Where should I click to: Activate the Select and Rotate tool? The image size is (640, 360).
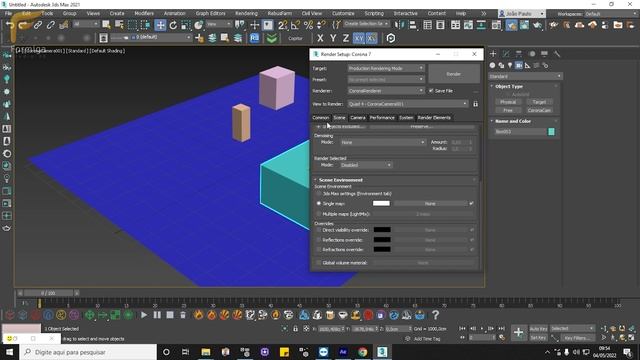(x=173, y=25)
